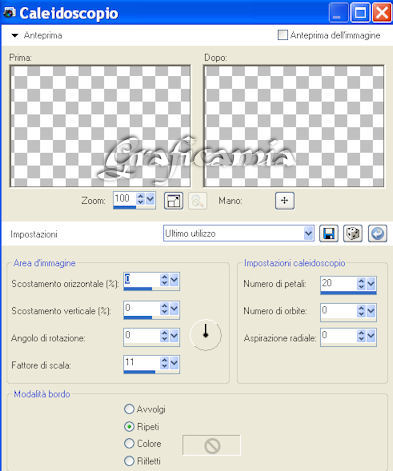
Task: Click the blue bar under Numero di petali
Action: click(348, 293)
